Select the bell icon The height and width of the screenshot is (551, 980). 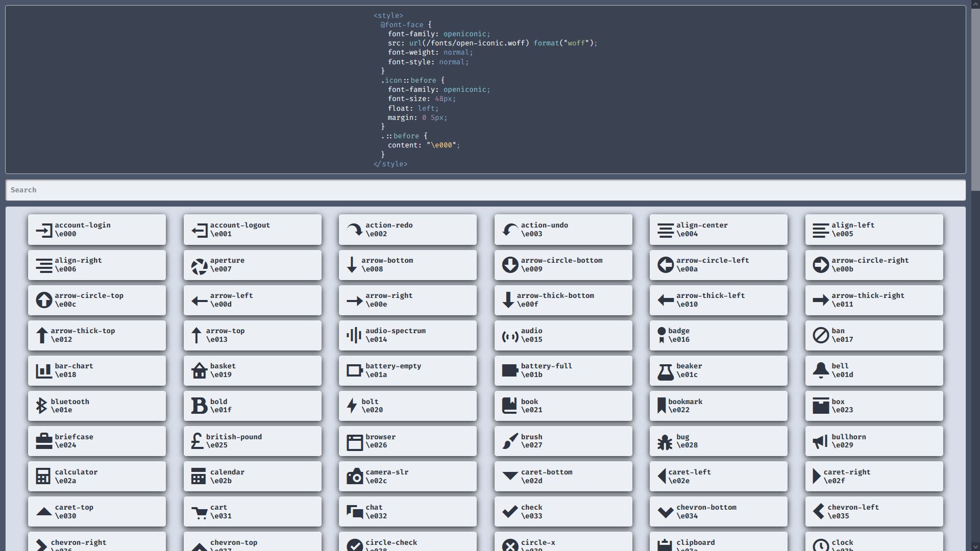(820, 371)
